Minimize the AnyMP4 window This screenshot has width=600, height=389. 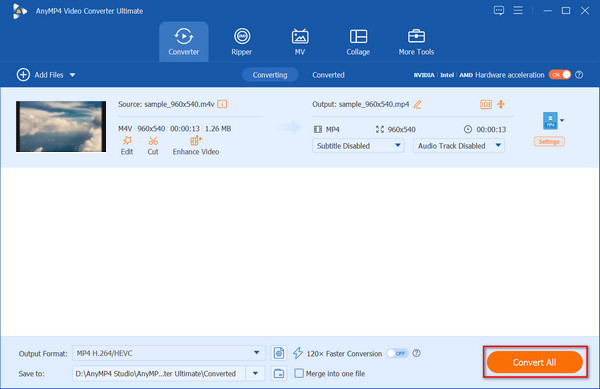[548, 11]
